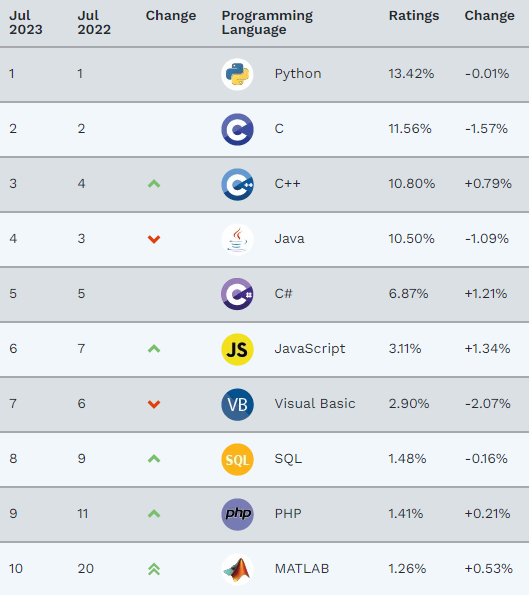Click the yellow JS JavaScript icon
The width and height of the screenshot is (529, 595).
[237, 349]
